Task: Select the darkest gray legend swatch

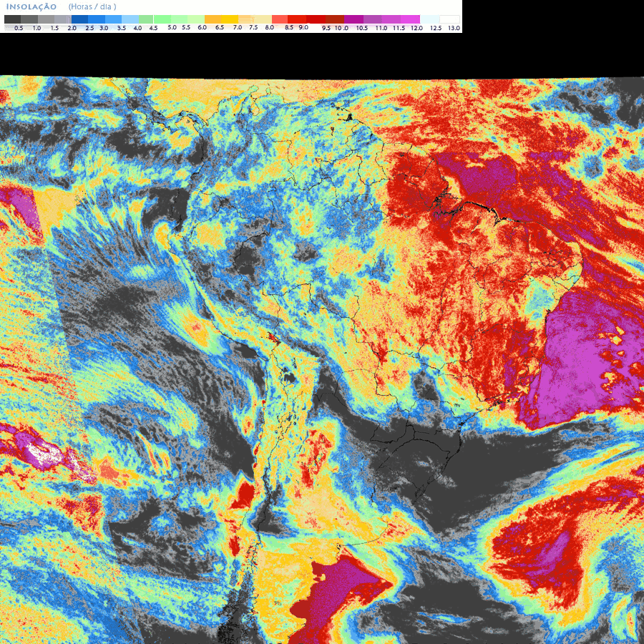Action: pyautogui.click(x=12, y=19)
